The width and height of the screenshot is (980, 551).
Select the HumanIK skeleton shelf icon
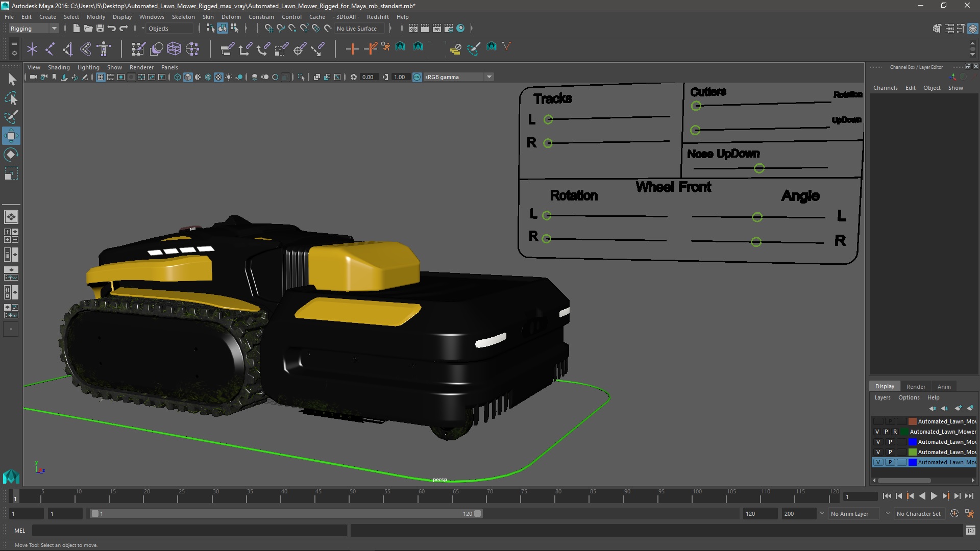coord(104,49)
